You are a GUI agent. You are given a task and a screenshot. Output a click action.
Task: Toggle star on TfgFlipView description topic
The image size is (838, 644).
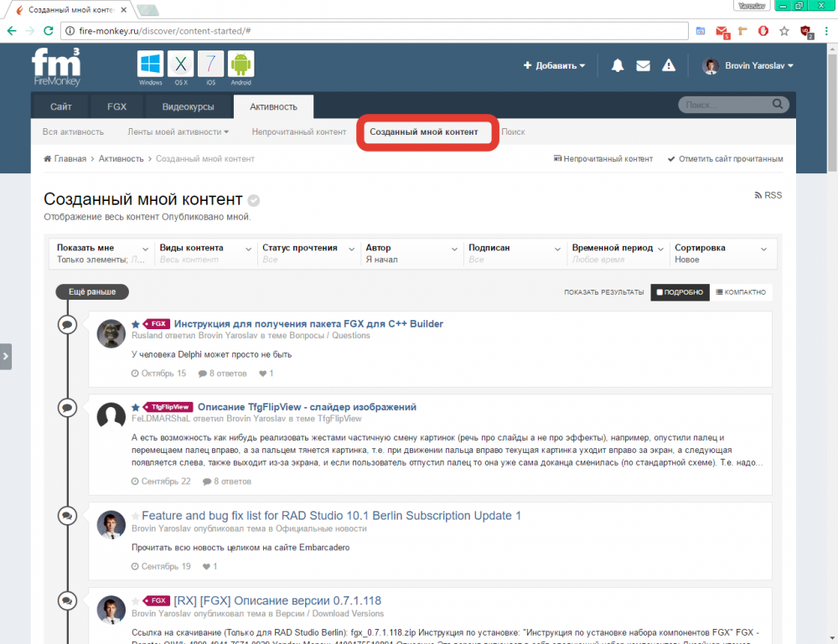136,408
